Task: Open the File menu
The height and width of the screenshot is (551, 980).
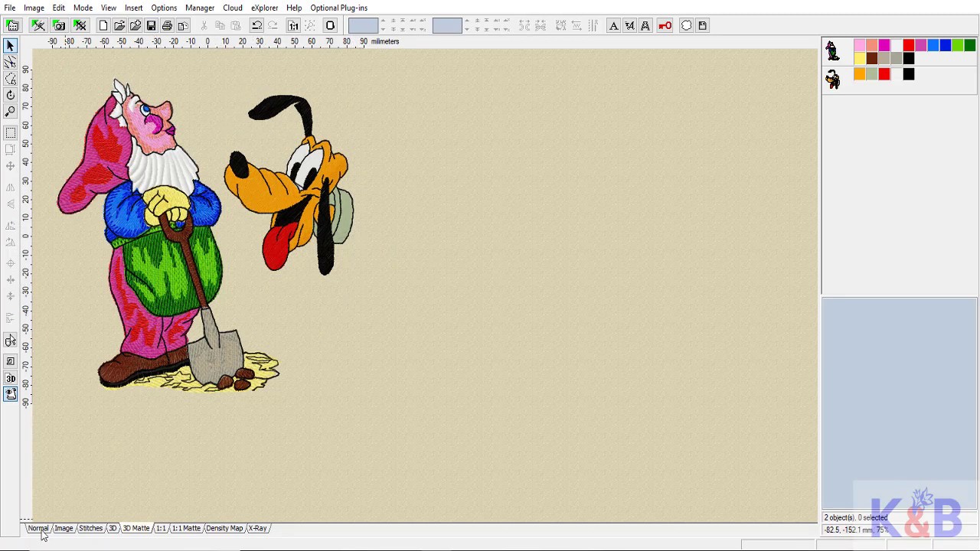Action: tap(10, 8)
